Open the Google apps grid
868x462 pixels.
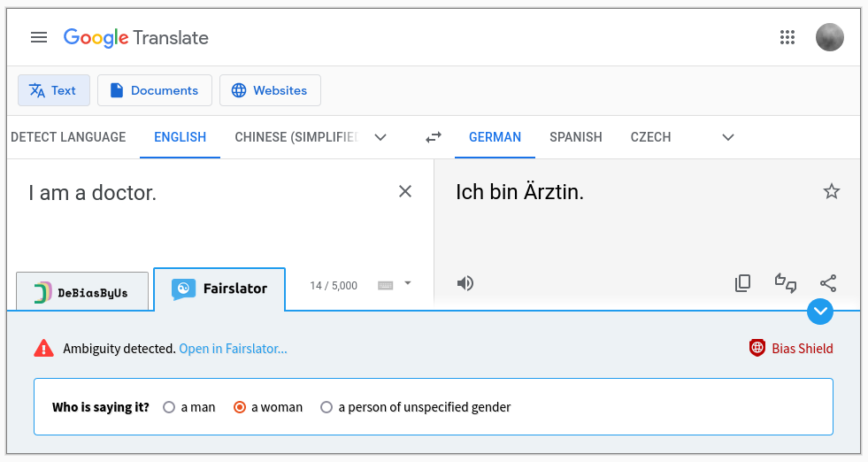pyautogui.click(x=787, y=38)
